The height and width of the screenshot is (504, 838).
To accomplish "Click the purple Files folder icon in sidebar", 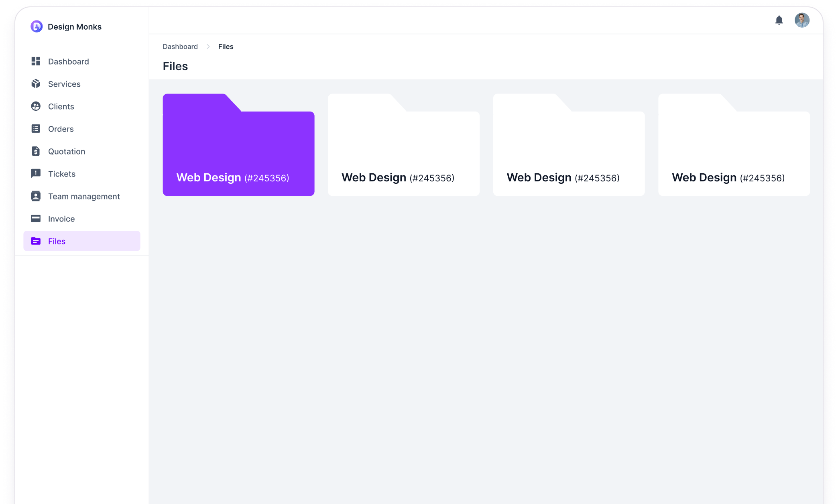I will pos(36,241).
